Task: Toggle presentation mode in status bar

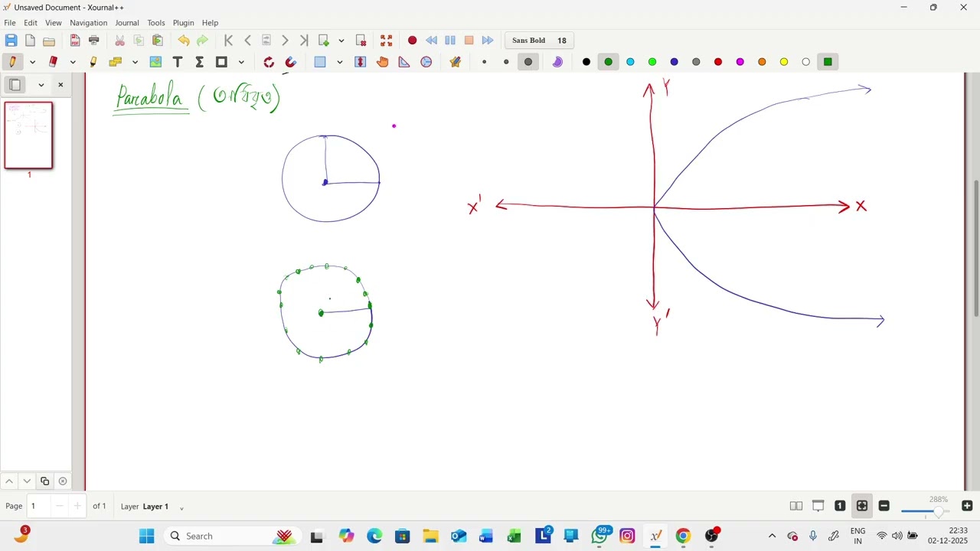Action: click(x=818, y=506)
